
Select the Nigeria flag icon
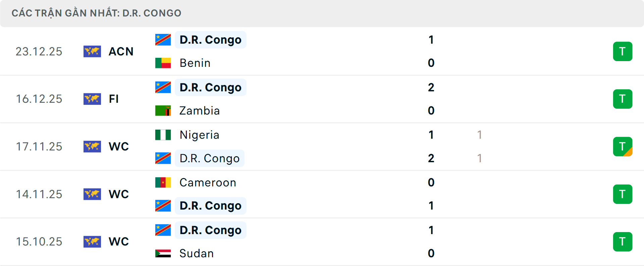pos(163,135)
